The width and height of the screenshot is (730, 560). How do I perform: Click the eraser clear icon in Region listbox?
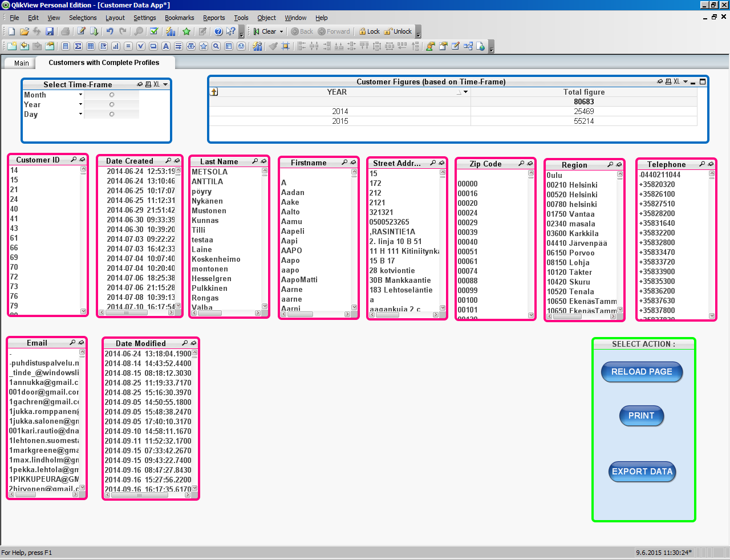click(x=619, y=165)
